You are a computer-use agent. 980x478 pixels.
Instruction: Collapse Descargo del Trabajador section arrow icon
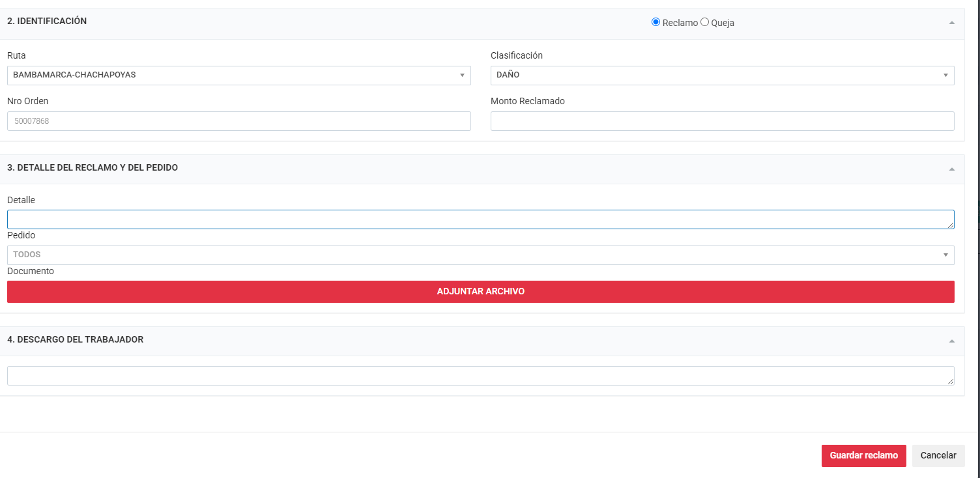pos(951,341)
